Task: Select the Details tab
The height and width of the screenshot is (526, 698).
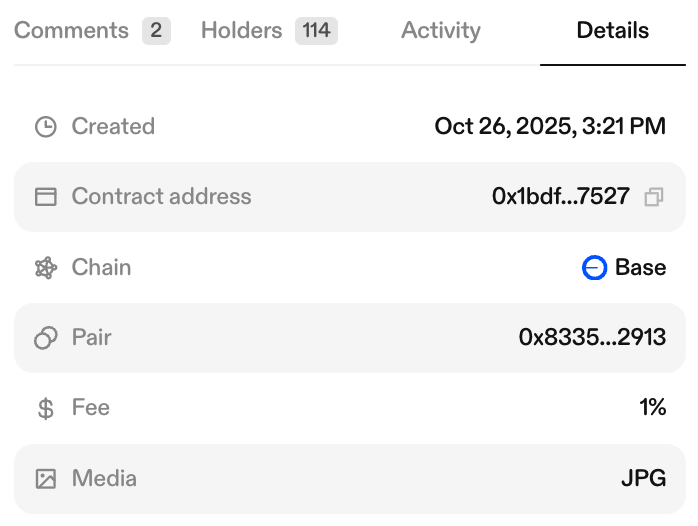Action: (x=612, y=31)
